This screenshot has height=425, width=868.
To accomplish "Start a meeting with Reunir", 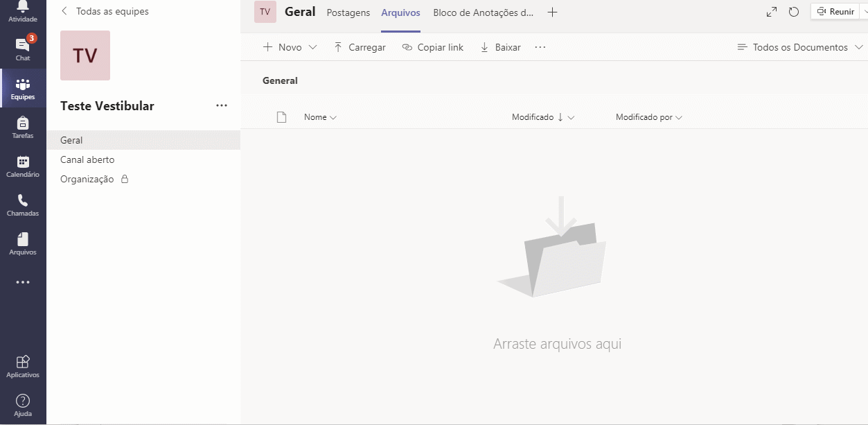I will tap(835, 11).
